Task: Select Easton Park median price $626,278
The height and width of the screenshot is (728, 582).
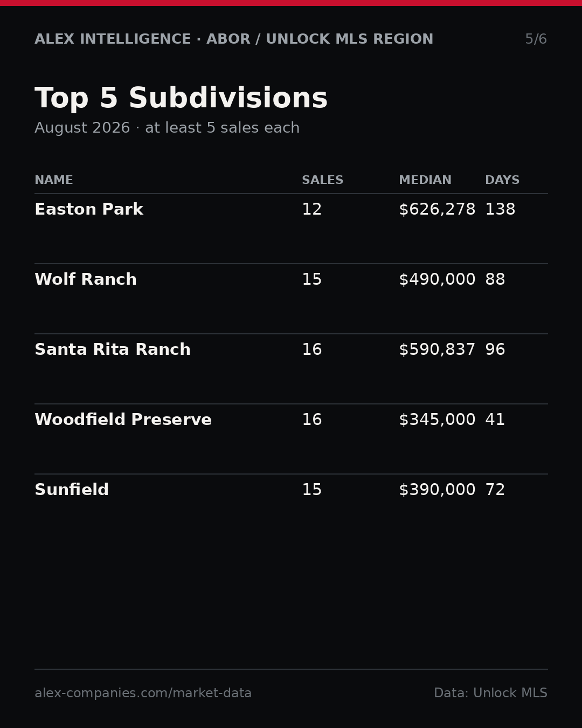Action: (437, 210)
